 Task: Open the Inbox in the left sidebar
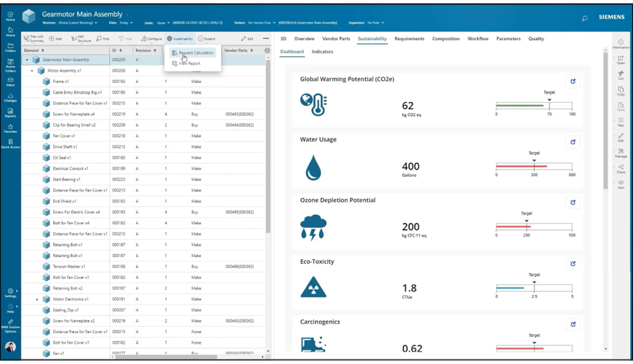click(11, 82)
